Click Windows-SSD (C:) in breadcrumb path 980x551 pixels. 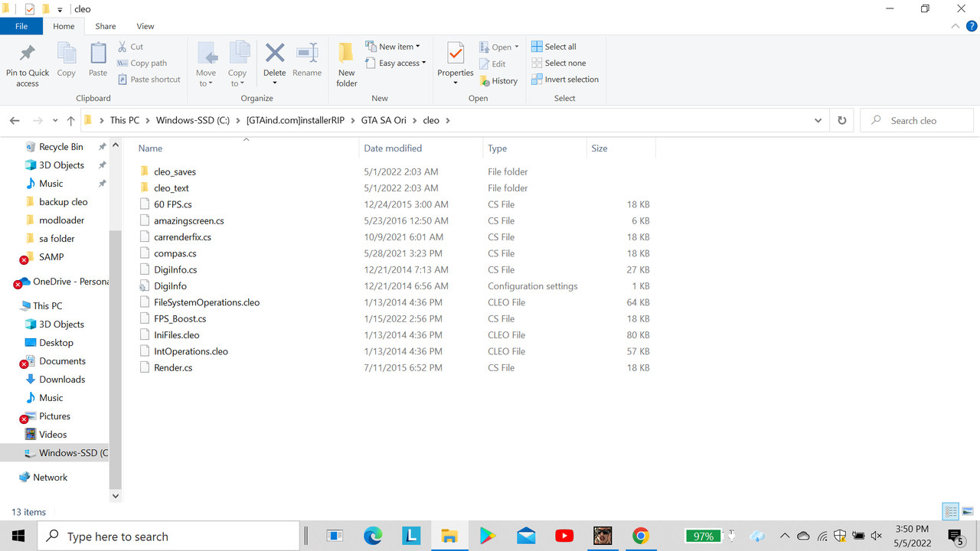[193, 121]
